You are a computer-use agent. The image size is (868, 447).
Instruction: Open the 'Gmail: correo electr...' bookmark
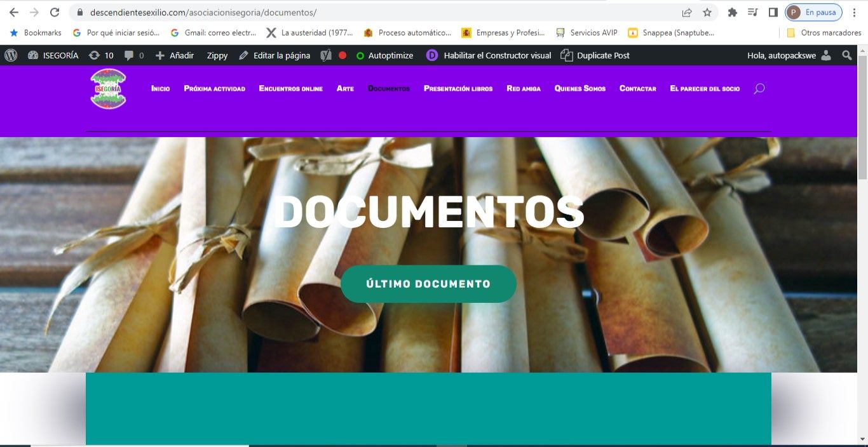pos(214,32)
